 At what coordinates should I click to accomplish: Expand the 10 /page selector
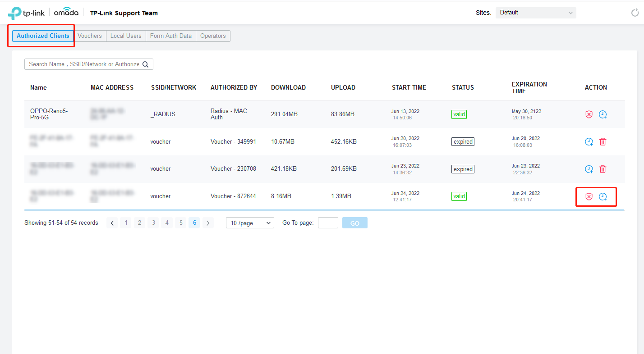tap(250, 223)
